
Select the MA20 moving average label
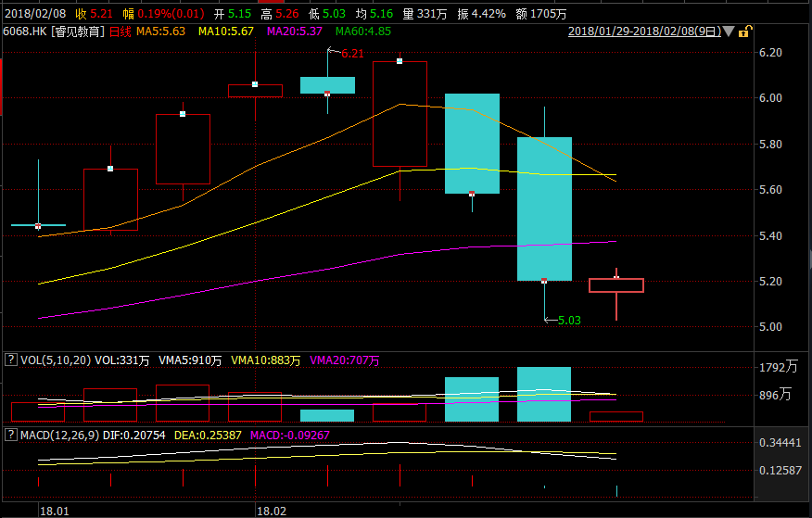pyautogui.click(x=295, y=32)
